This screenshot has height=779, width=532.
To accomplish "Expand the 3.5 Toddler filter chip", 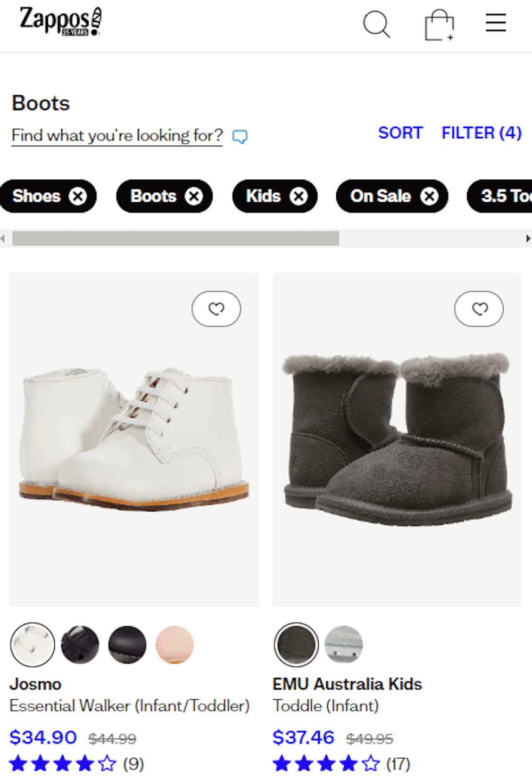I will (x=503, y=196).
